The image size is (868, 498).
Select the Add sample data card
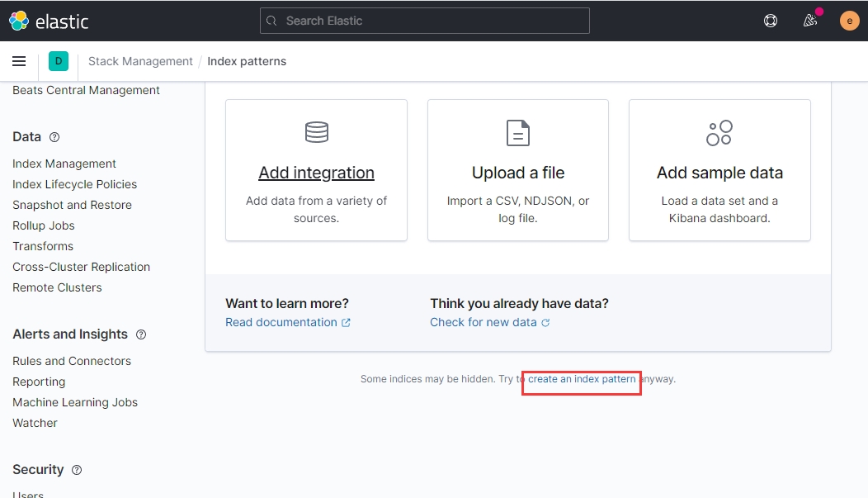pyautogui.click(x=719, y=171)
